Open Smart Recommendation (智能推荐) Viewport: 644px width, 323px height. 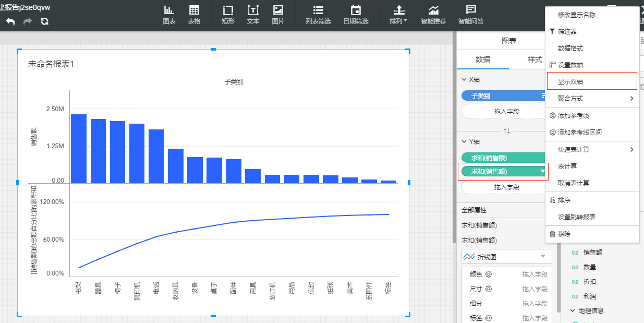pyautogui.click(x=433, y=15)
